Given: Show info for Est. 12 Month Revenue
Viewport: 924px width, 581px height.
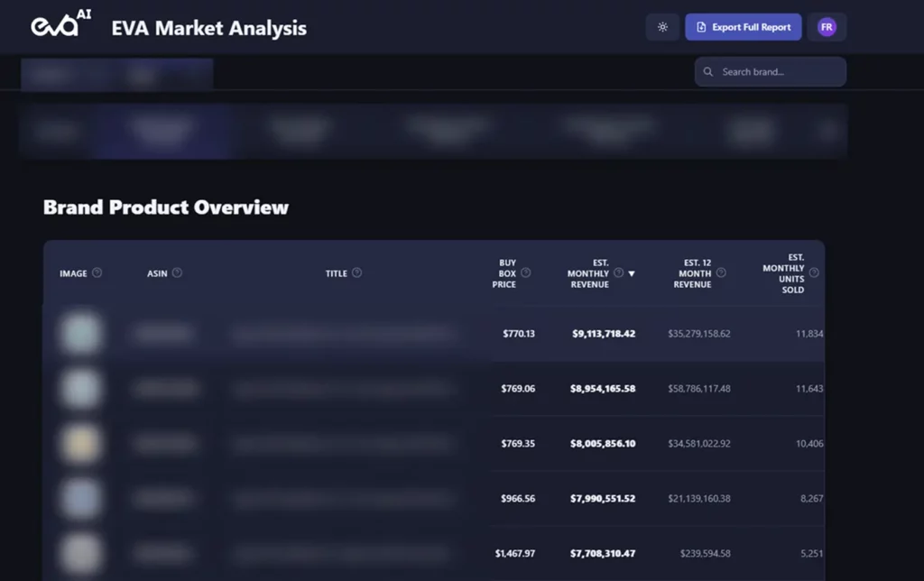Looking at the screenshot, I should pos(721,273).
